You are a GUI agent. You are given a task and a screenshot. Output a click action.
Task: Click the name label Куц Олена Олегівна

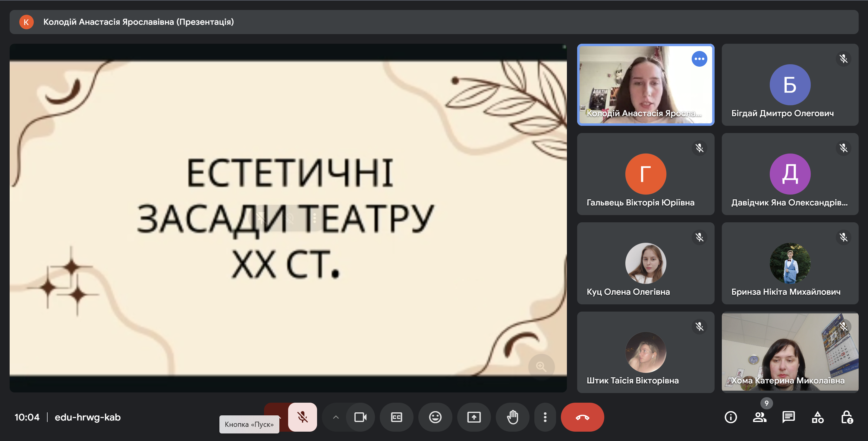pyautogui.click(x=628, y=292)
